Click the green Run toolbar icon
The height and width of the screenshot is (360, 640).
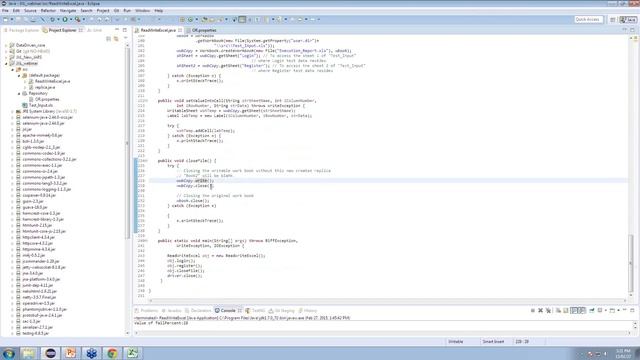pyautogui.click(x=65, y=19)
